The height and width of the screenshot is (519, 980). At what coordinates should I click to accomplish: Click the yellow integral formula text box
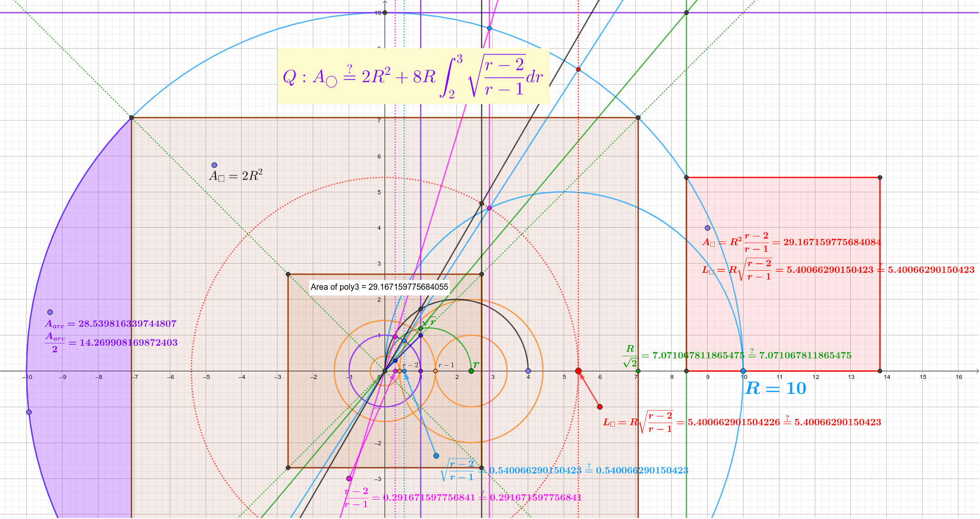(x=413, y=76)
